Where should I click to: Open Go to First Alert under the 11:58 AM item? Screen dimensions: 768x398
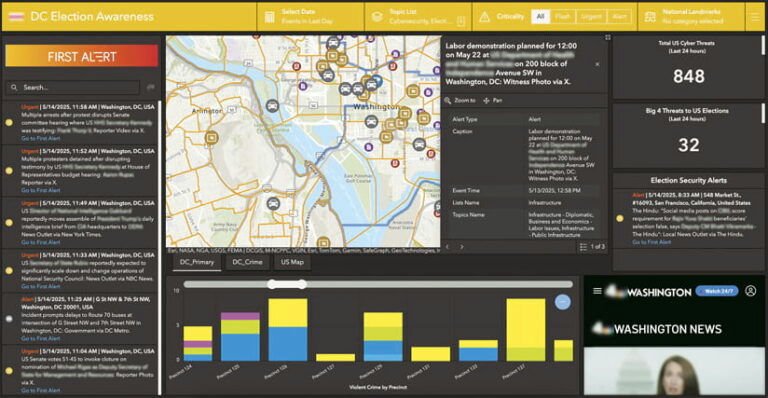tap(41, 139)
